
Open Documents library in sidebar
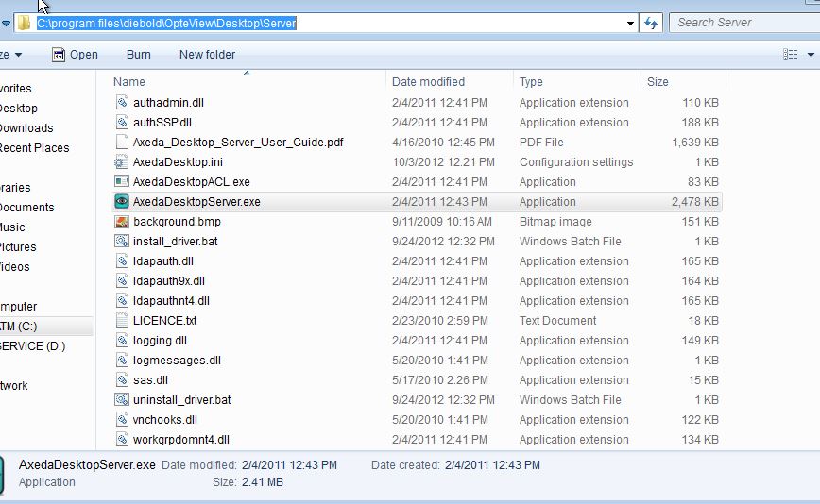coord(26,208)
